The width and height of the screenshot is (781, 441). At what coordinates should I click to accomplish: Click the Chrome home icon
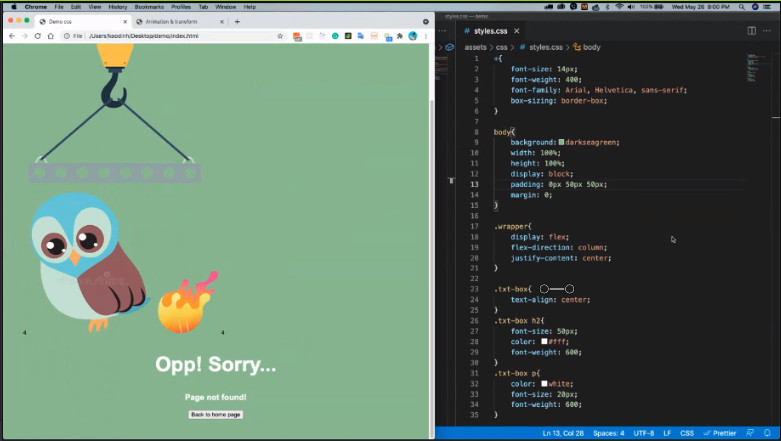50,36
